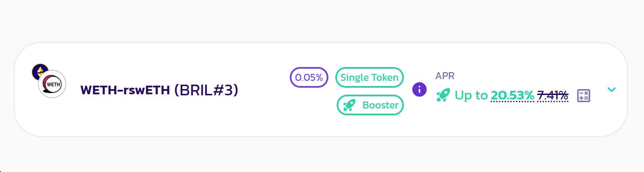Viewport: 644px width, 172px height.
Task: Click the green rocket beside Up to
Action: pyautogui.click(x=443, y=95)
